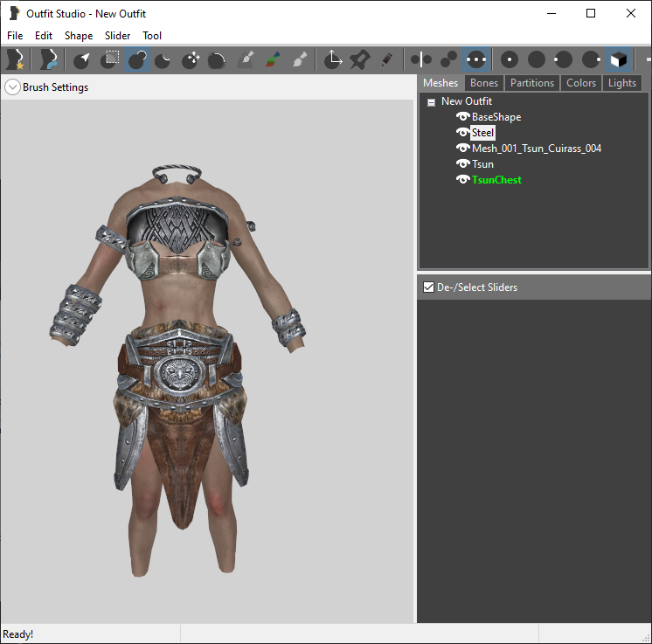Image resolution: width=652 pixels, height=644 pixels.
Task: Click the New Outfit root label
Action: [x=467, y=101]
